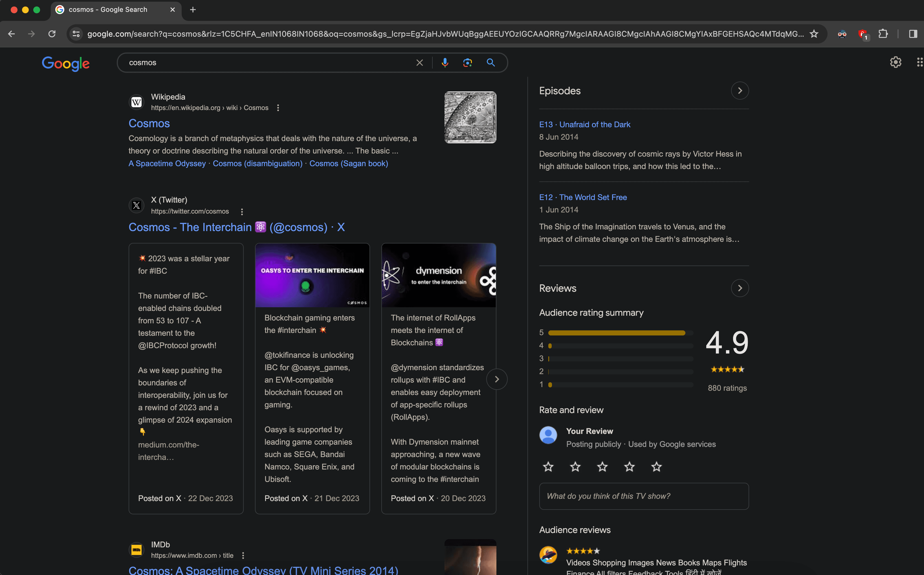Start a voice search with the microphone icon
The height and width of the screenshot is (575, 924).
[445, 62]
